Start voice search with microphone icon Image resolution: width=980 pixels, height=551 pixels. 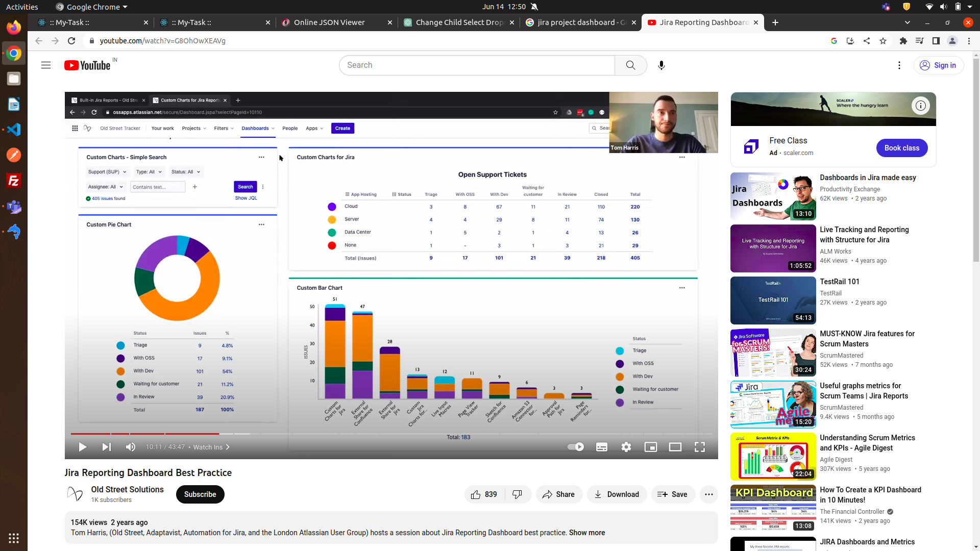pyautogui.click(x=661, y=65)
